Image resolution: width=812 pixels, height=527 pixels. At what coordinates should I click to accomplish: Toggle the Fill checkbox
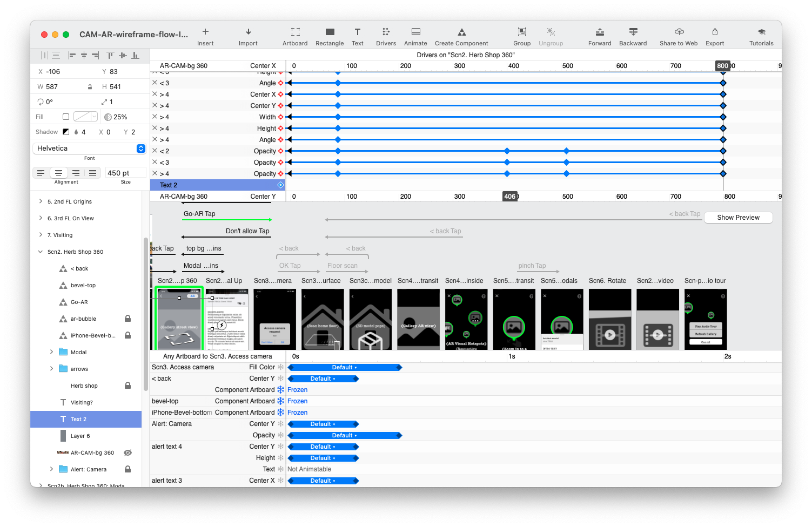66,117
